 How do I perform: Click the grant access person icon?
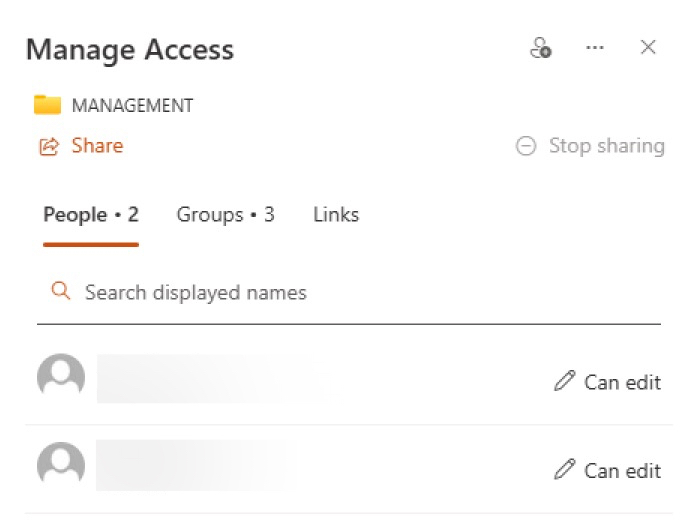540,48
